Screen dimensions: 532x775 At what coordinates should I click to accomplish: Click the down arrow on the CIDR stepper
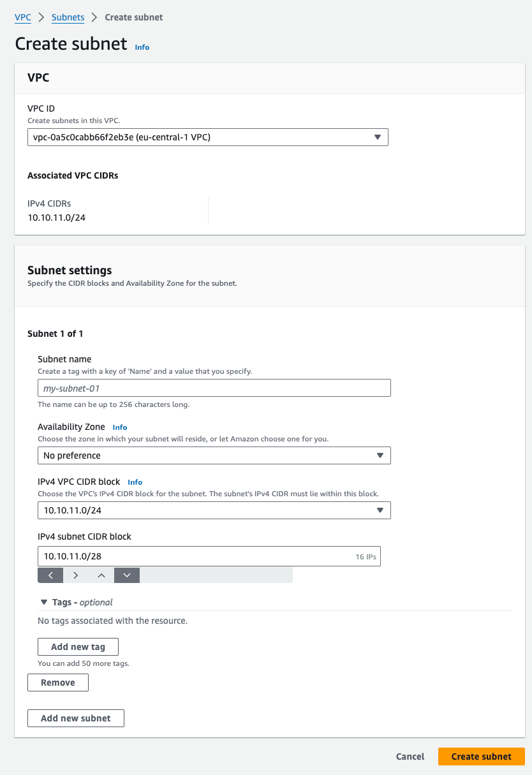(x=126, y=575)
